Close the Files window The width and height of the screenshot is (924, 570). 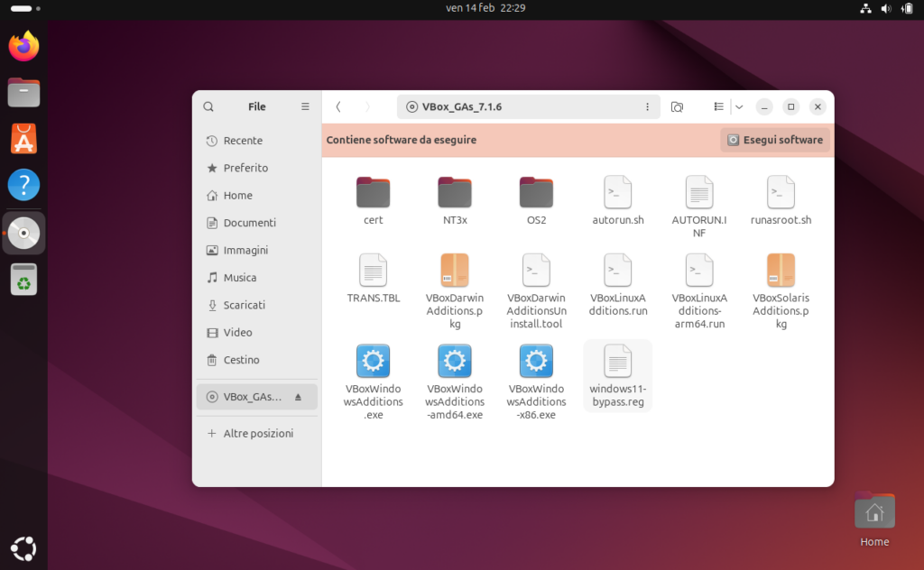818,106
